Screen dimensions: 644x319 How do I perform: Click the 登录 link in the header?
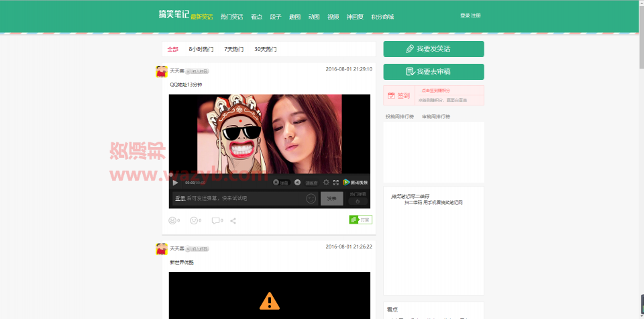(x=465, y=15)
